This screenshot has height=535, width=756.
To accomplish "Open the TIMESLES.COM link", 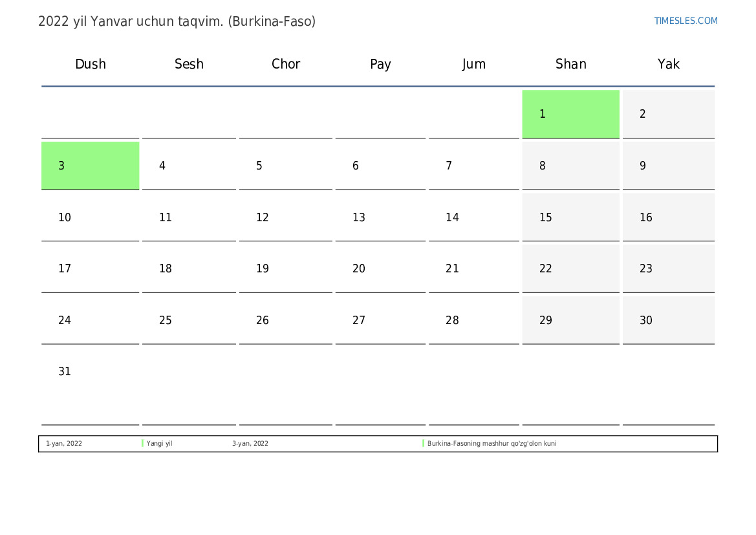I will point(686,21).
